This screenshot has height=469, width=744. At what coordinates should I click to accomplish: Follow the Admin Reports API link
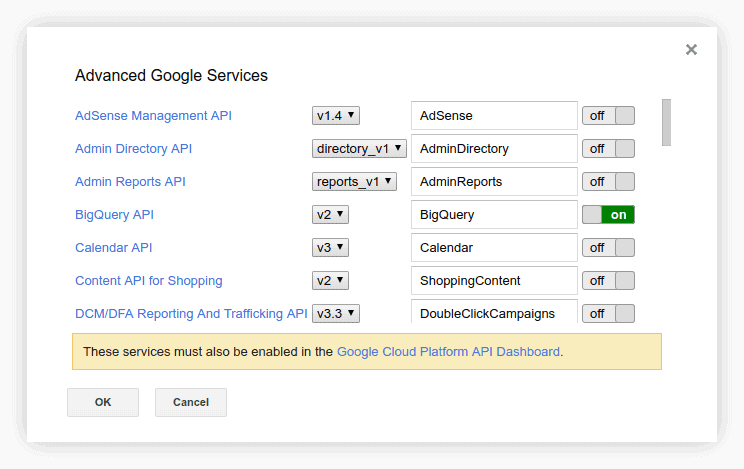(x=130, y=181)
